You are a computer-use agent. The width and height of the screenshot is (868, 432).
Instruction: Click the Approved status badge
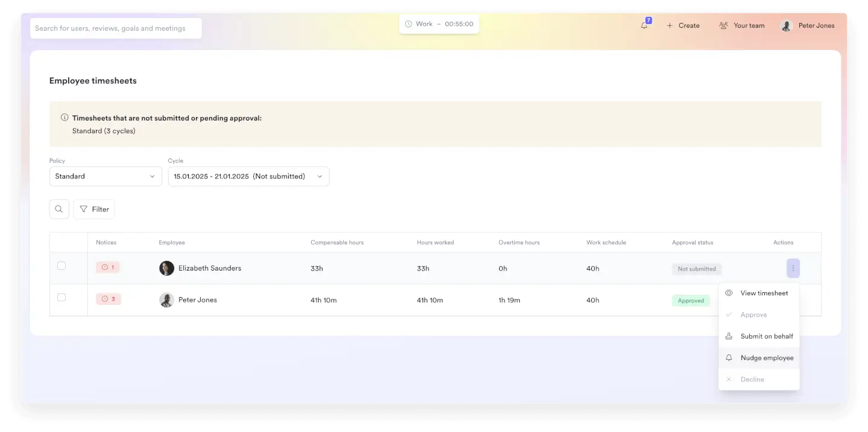[691, 301]
